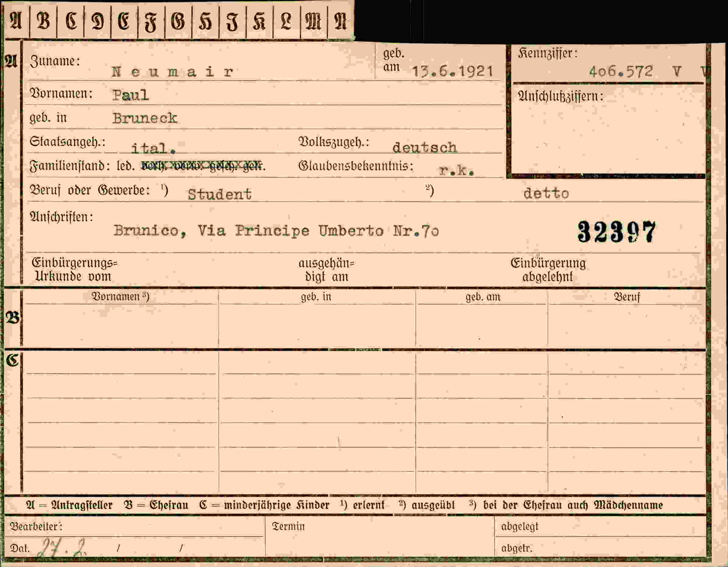Click the 'Vornamen 3)' column header
Image resolution: width=728 pixels, height=567 pixels.
pyautogui.click(x=120, y=296)
